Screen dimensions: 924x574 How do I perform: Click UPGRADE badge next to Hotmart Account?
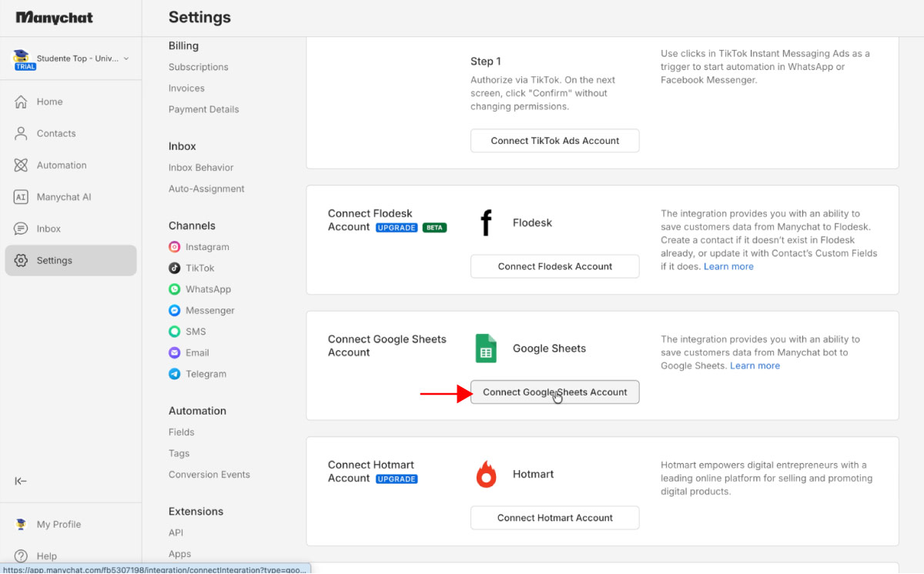click(x=397, y=479)
